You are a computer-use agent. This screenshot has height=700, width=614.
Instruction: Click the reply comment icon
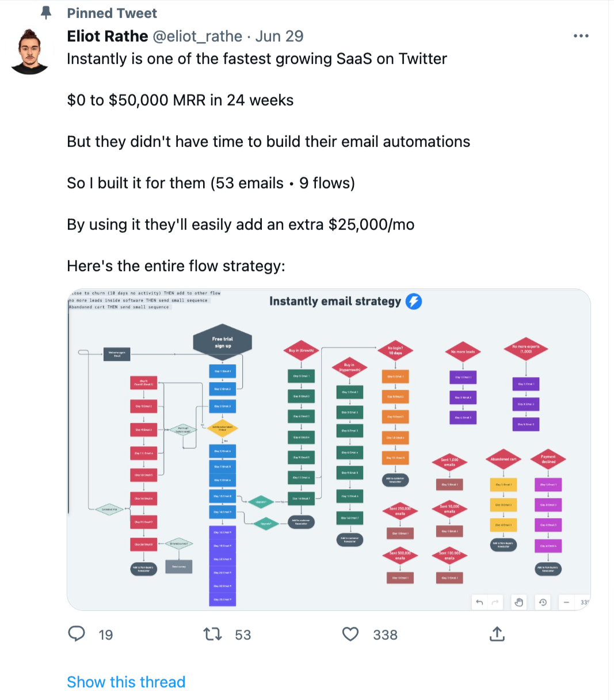coord(77,634)
